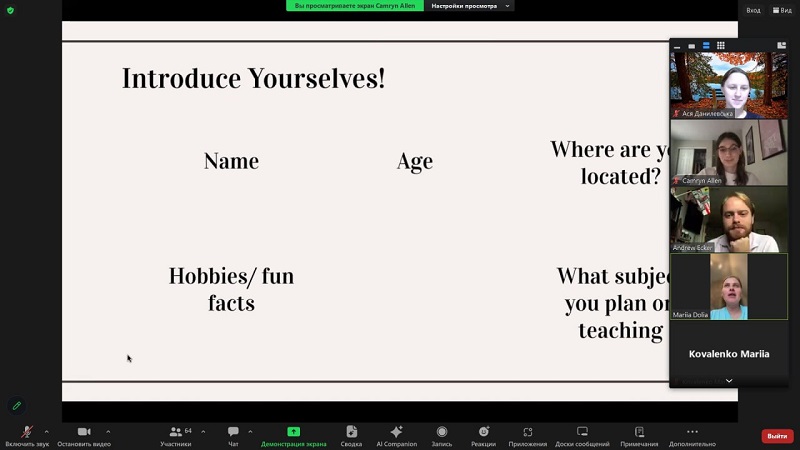800x450 pixels.
Task: Click the 64 participants count
Action: tap(188, 431)
